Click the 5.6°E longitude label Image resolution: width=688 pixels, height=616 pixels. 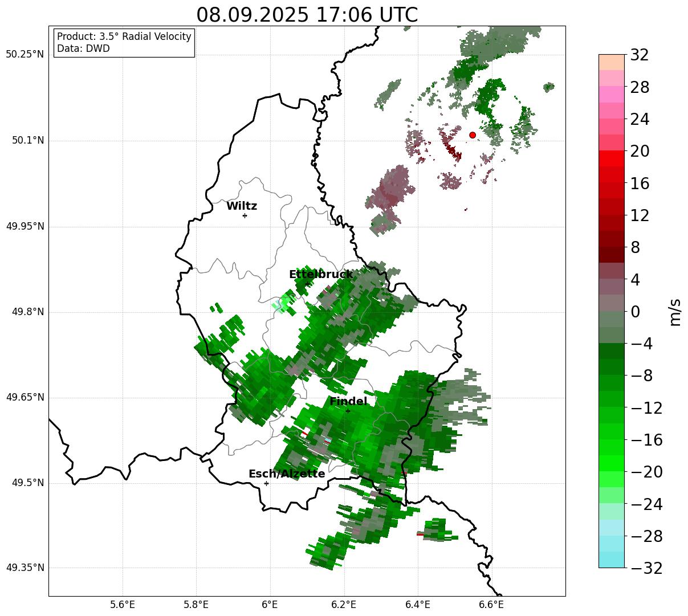pos(123,605)
